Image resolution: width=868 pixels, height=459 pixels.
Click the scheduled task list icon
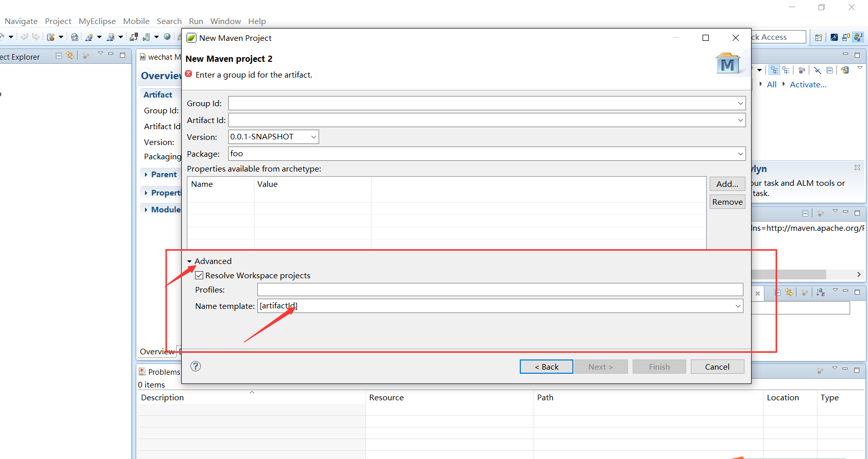click(786, 70)
